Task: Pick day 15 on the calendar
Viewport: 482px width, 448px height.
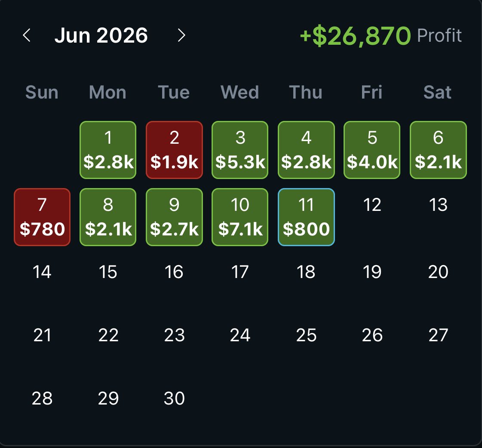Action: (x=108, y=272)
